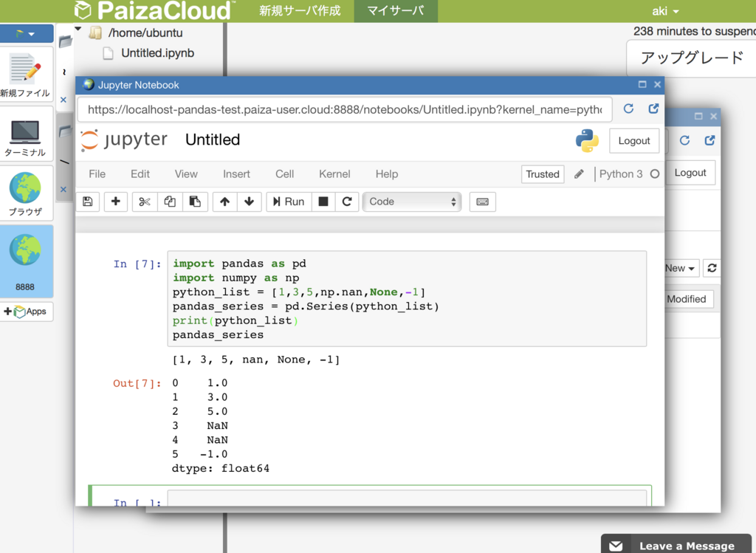Refresh the file list in background window

tap(712, 268)
